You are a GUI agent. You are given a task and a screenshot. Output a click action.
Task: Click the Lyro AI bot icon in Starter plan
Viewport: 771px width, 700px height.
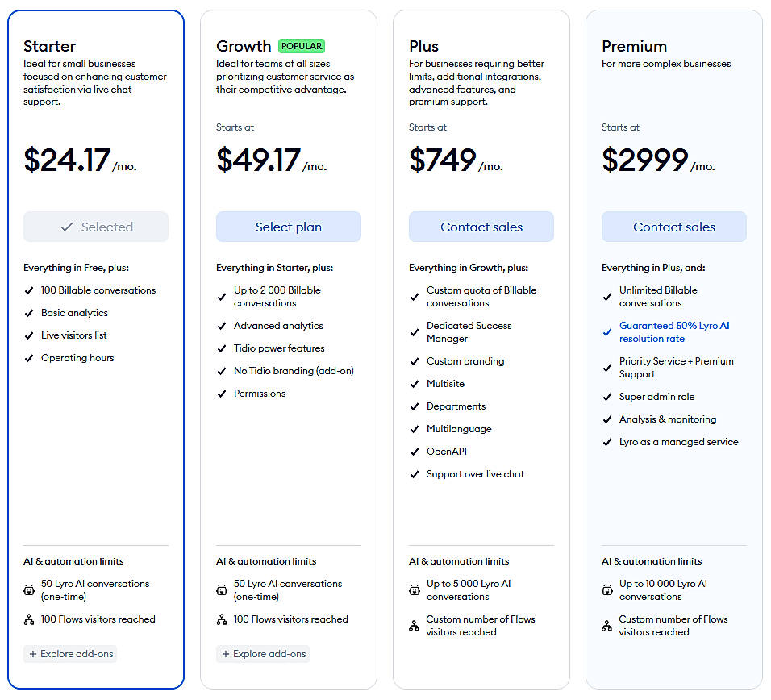[x=29, y=590]
